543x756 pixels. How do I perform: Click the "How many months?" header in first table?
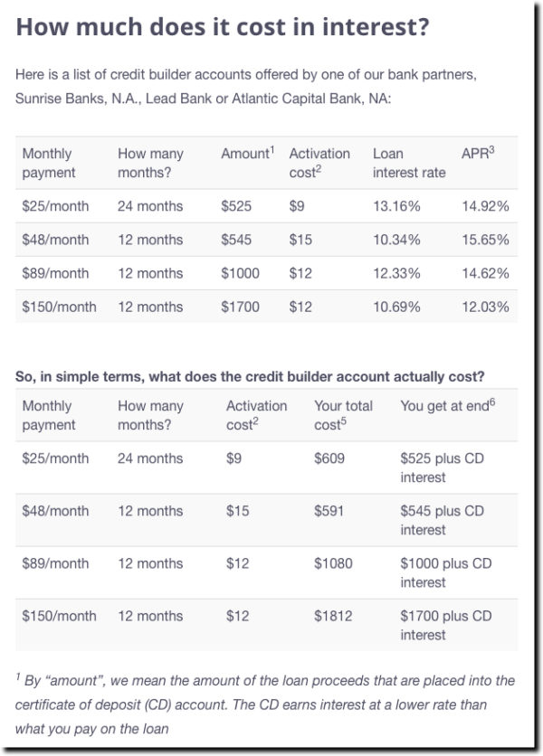pos(150,163)
